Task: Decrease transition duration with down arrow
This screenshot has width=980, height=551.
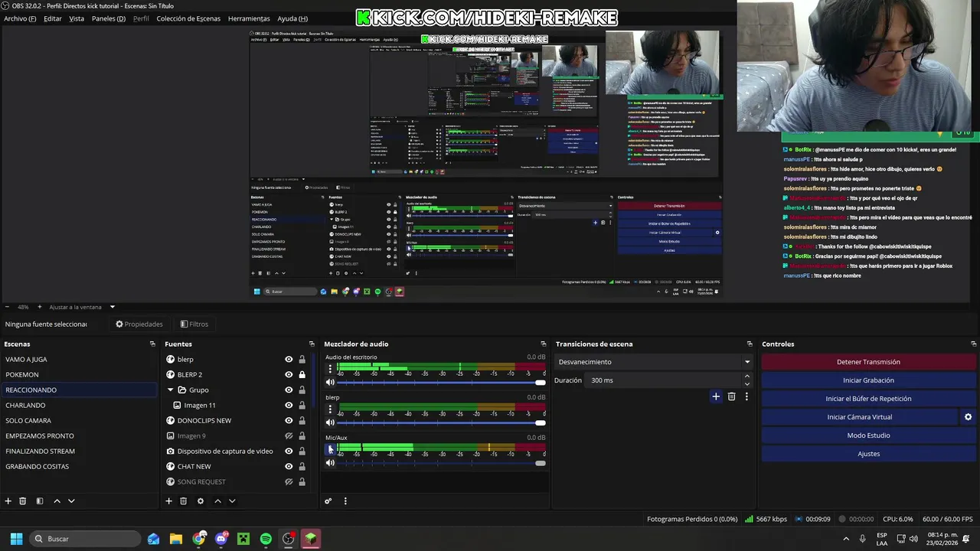Action: point(747,384)
